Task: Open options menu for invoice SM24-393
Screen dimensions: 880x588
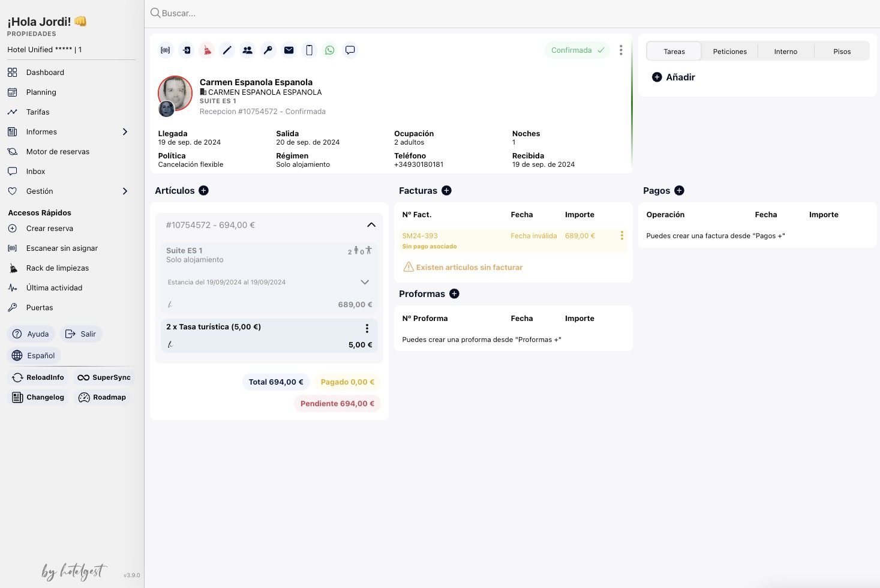Action: click(622, 236)
